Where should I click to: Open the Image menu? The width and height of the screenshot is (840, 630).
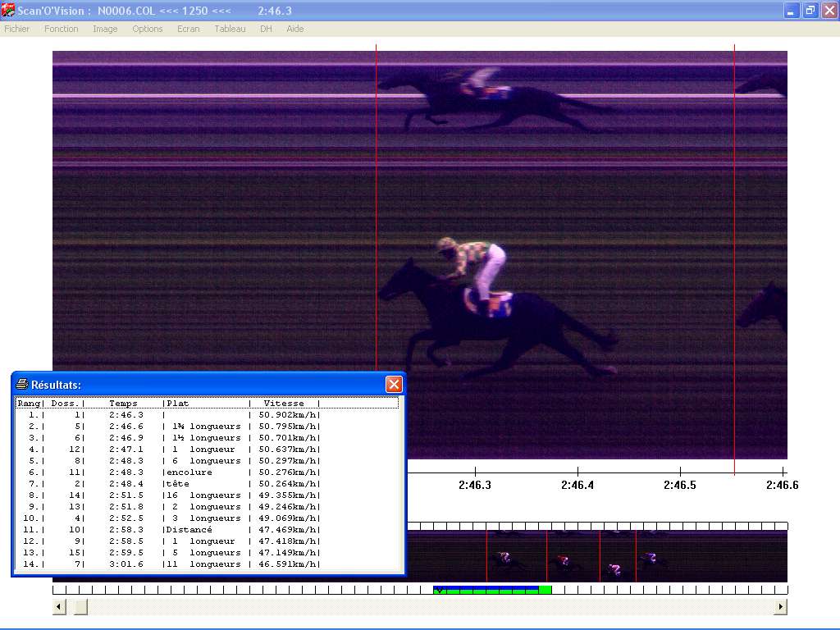click(105, 29)
